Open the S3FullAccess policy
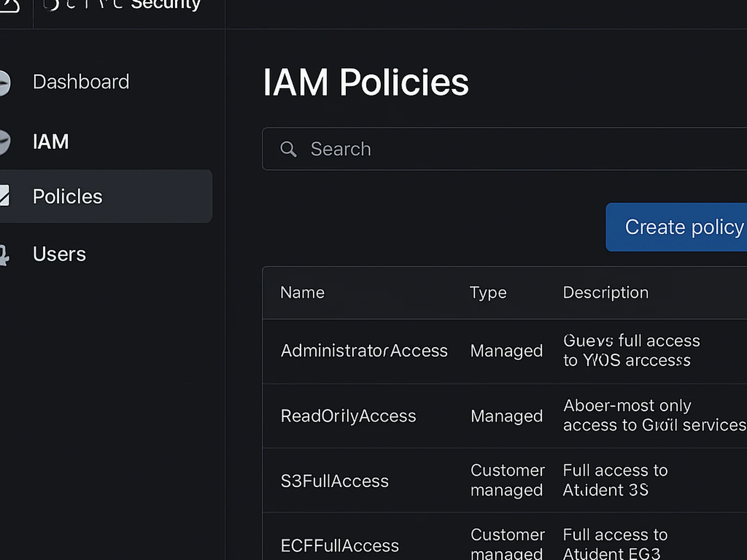The image size is (747, 560). pos(334,481)
